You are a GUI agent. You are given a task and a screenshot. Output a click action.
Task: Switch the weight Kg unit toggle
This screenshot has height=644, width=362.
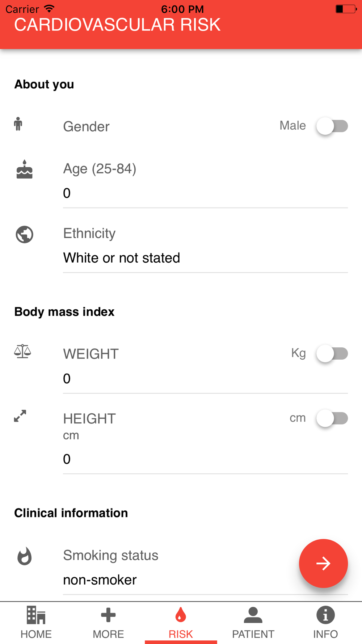(x=332, y=354)
